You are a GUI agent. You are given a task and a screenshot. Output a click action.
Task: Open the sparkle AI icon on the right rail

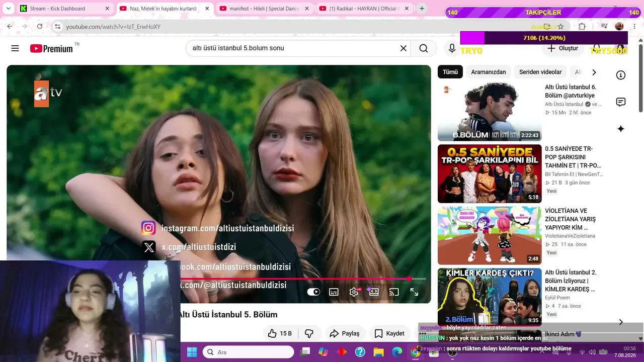(x=621, y=129)
